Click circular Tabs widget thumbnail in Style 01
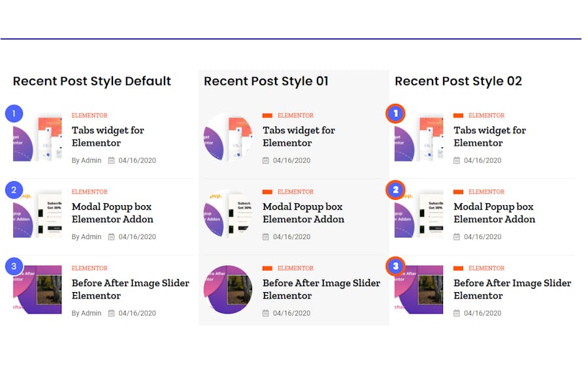Viewport: 588px width, 392px height. pos(228,137)
